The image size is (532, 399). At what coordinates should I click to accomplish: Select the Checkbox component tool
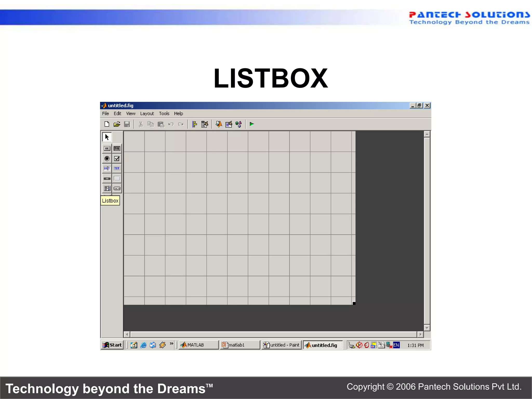coord(117,158)
